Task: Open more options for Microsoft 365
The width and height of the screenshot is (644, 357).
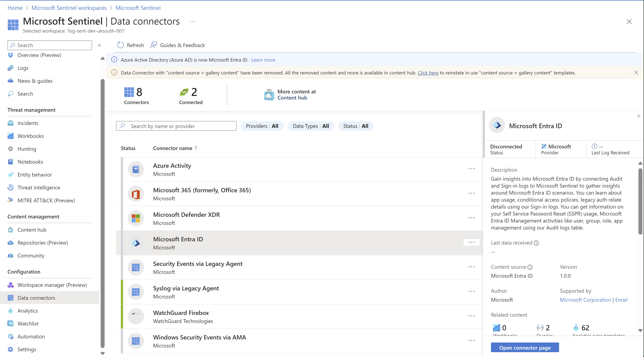Action: (x=471, y=193)
